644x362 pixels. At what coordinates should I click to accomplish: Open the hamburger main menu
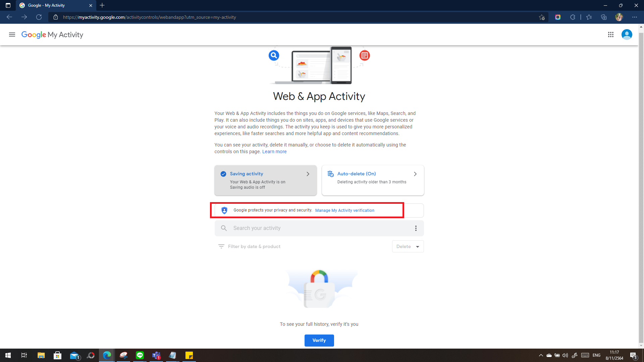click(12, 35)
